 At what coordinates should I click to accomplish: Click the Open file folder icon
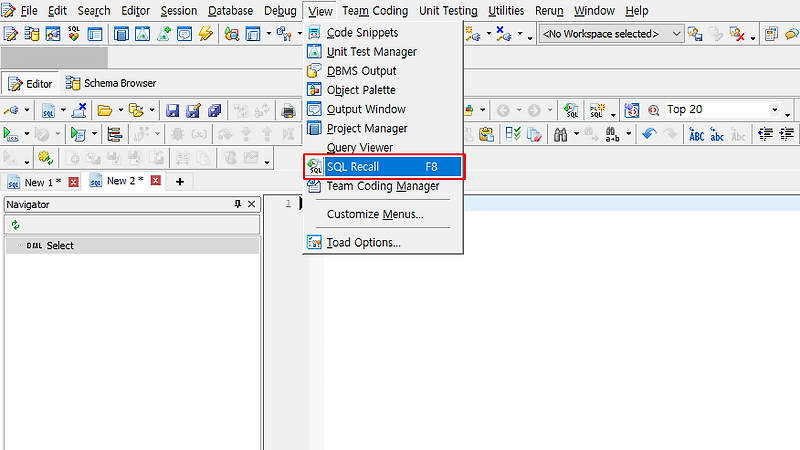[x=105, y=110]
